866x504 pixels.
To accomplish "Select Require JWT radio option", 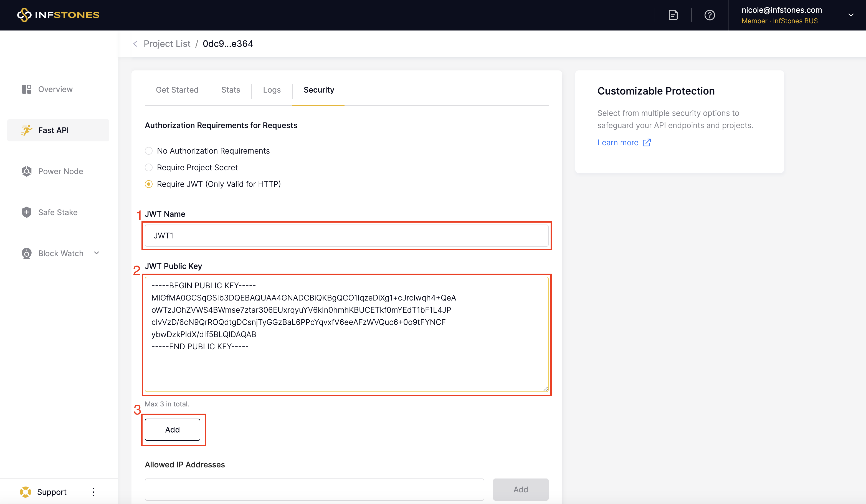I will click(x=148, y=184).
